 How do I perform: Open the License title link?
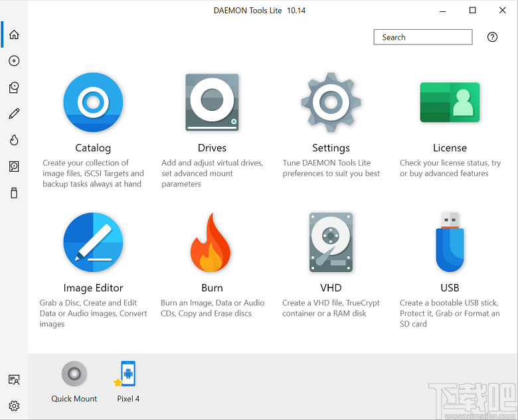click(450, 148)
